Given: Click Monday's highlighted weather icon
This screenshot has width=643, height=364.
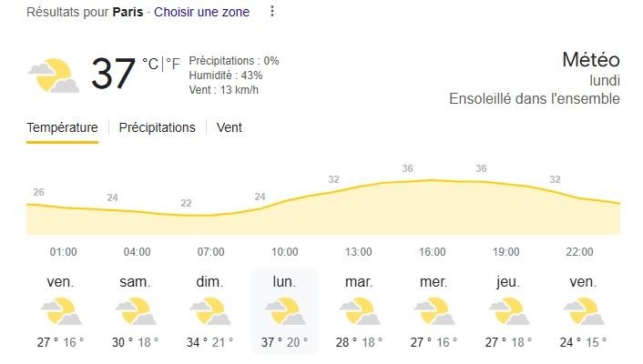Looking at the screenshot, I should (285, 311).
